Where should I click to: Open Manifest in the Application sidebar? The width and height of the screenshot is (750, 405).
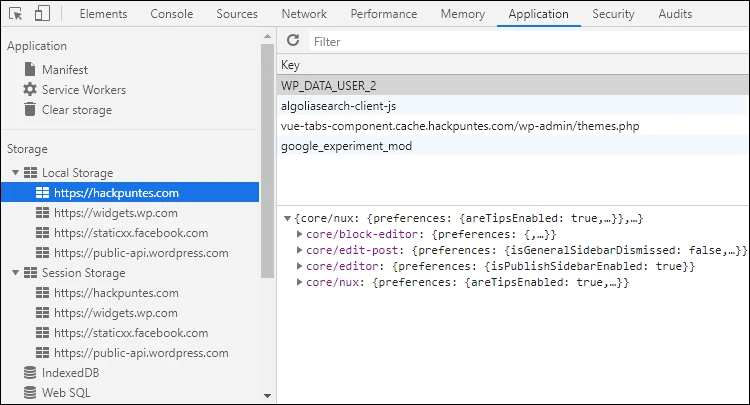coord(65,70)
